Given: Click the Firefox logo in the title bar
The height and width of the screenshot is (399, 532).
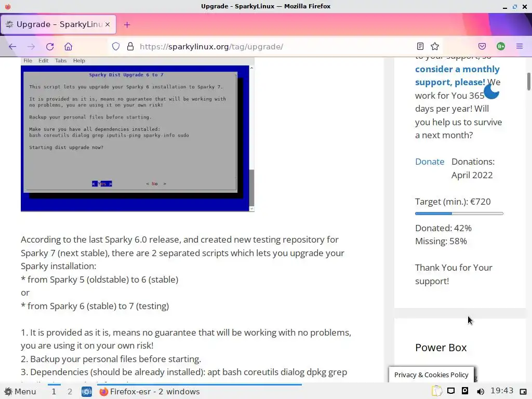Looking at the screenshot, I should [7, 6].
